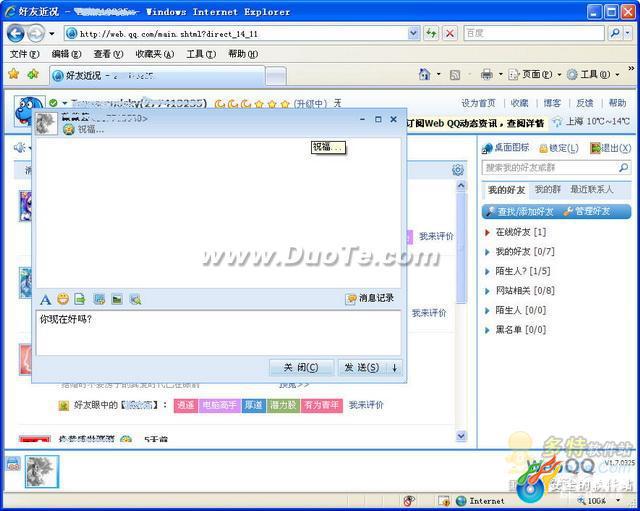Click the contact's avatar in chat header
Screen dimensions: 640x511
coord(46,123)
